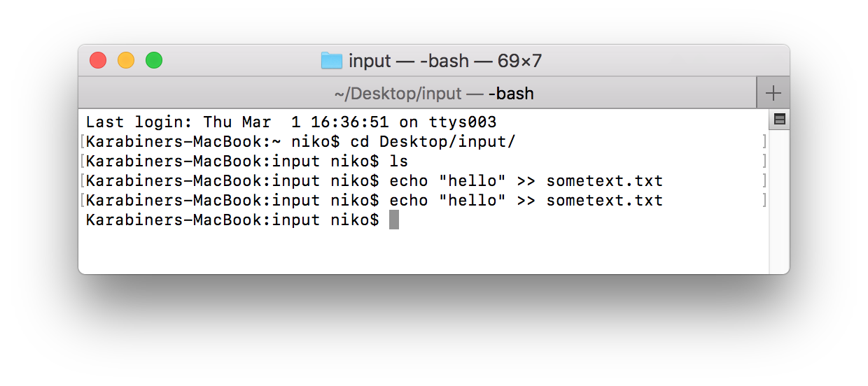Click "sometext.txt" in the first echo line
868x386 pixels.
click(x=604, y=181)
